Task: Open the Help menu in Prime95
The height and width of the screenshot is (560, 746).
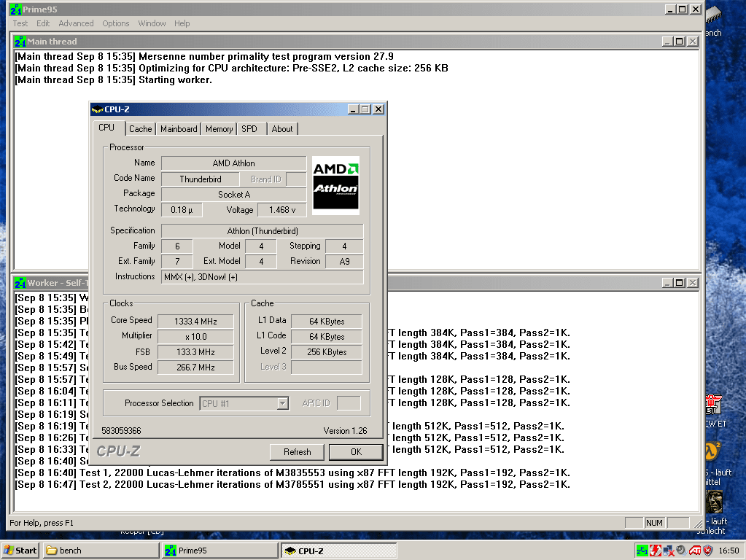Action: pyautogui.click(x=182, y=23)
